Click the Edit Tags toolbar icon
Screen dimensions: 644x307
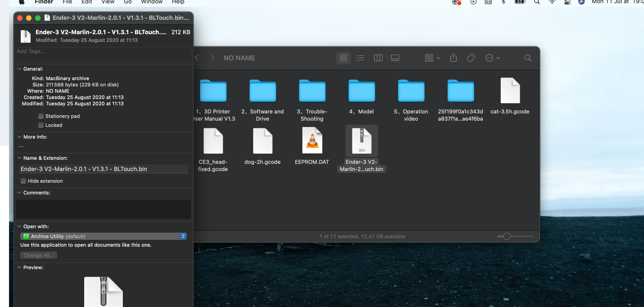pyautogui.click(x=471, y=58)
